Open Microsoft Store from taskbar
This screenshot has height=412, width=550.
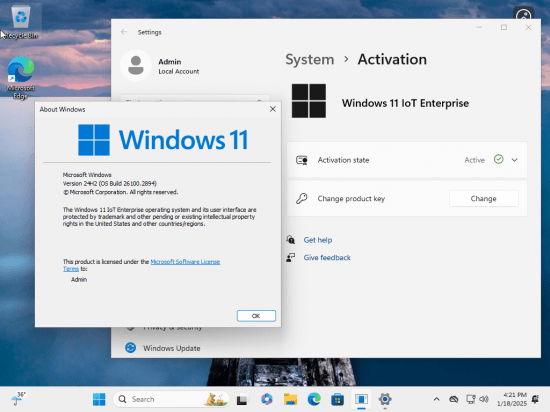337,399
